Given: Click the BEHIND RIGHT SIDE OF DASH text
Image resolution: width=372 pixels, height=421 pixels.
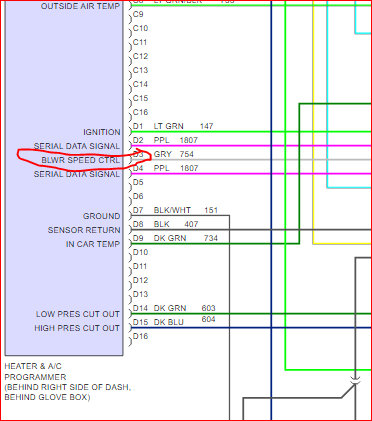Looking at the screenshot, I should coord(68,387).
